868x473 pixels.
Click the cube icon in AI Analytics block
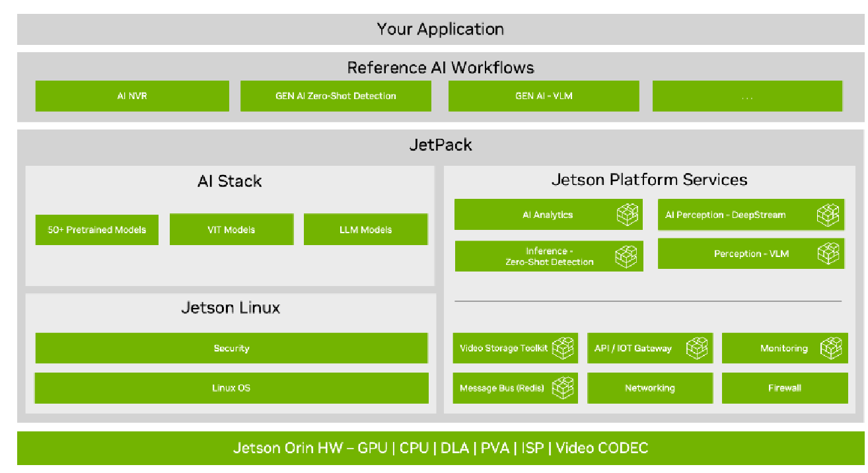click(628, 215)
